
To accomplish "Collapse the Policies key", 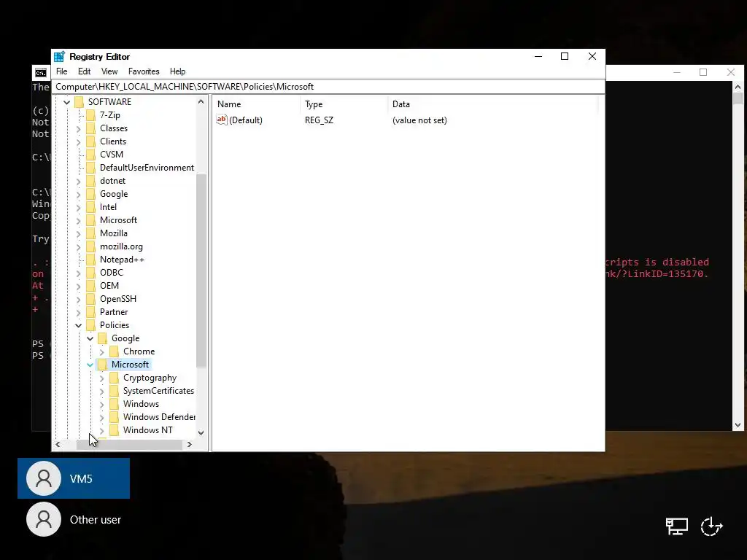I will click(79, 326).
